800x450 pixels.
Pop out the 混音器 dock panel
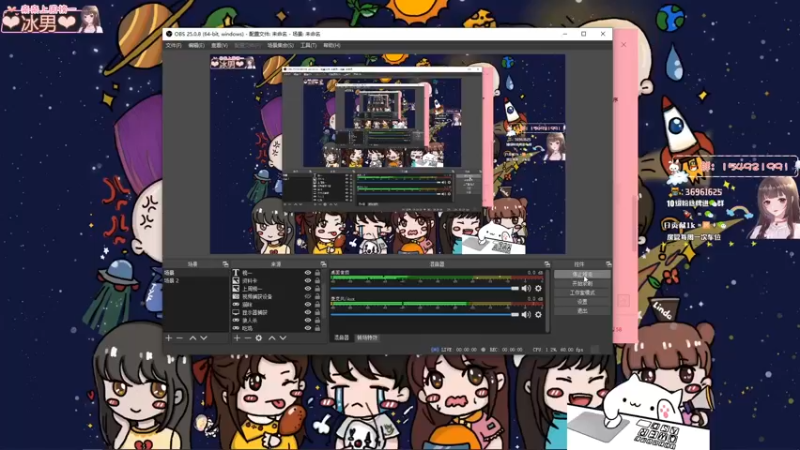click(547, 264)
